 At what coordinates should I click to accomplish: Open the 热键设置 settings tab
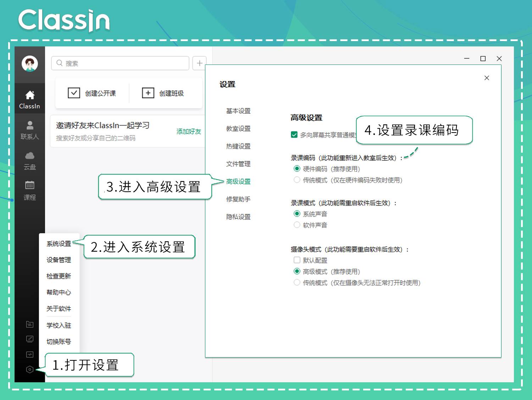click(x=238, y=146)
